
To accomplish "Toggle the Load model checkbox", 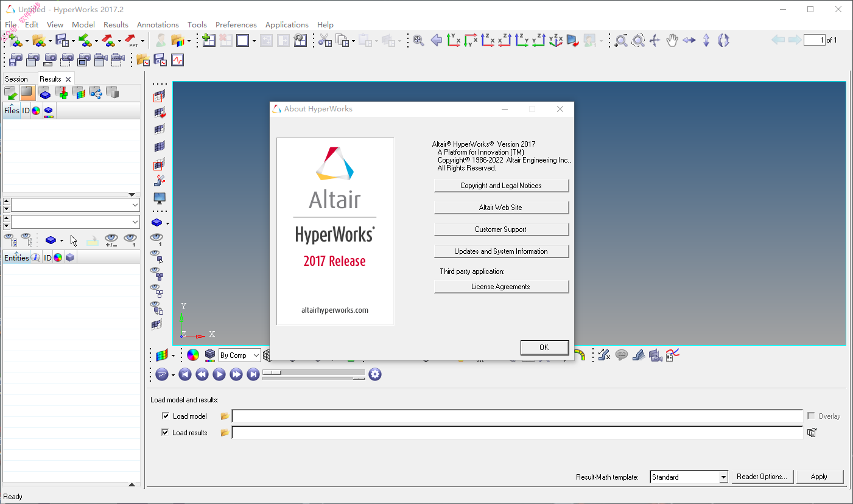I will [x=166, y=416].
